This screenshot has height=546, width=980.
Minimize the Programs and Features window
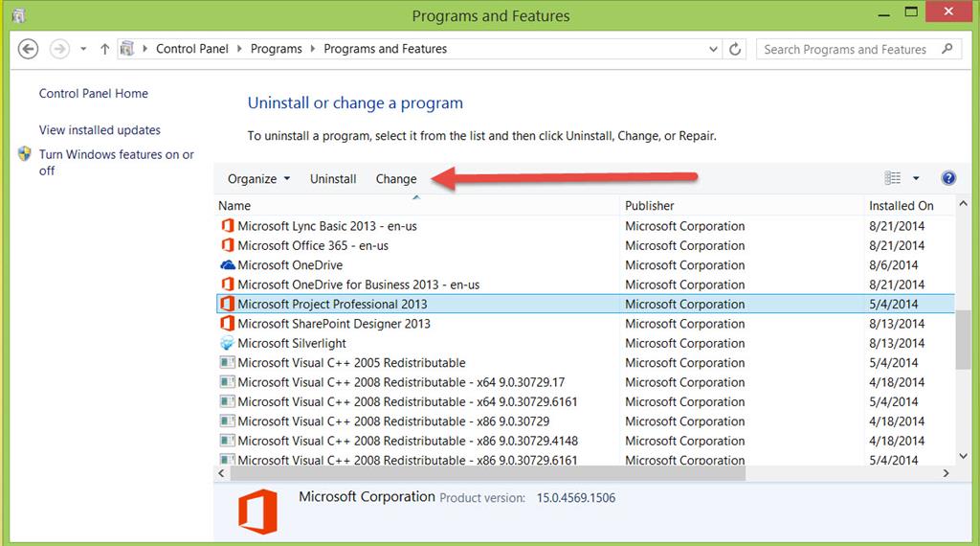(883, 13)
